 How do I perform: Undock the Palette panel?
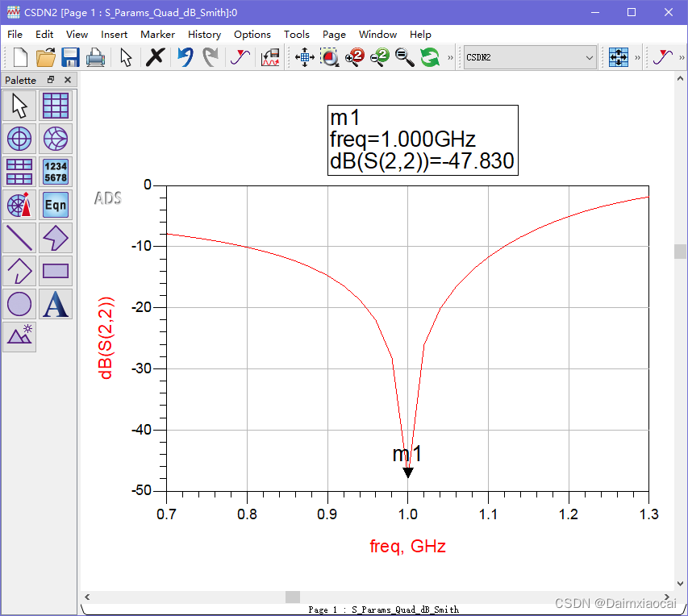coord(51,79)
